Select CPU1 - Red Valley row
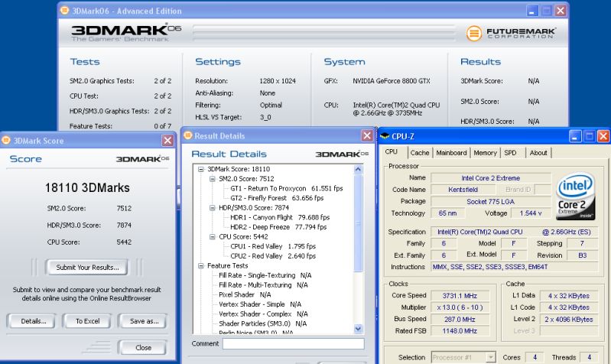611x364 pixels. (x=273, y=246)
